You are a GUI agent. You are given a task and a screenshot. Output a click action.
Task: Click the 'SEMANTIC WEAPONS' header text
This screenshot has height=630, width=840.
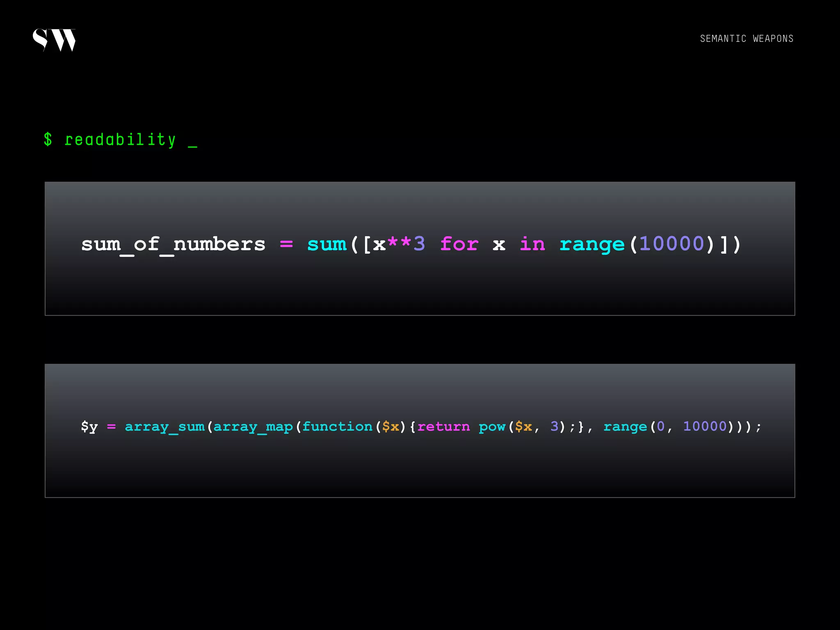coord(746,39)
